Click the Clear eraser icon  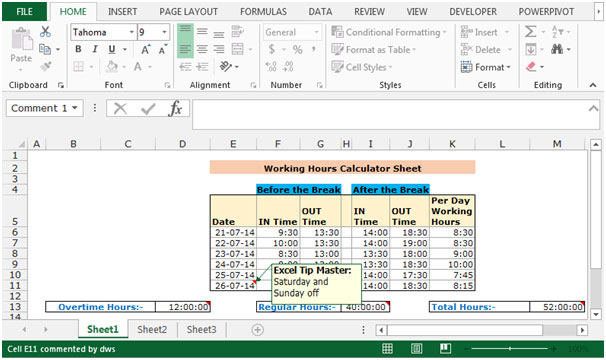[x=531, y=67]
